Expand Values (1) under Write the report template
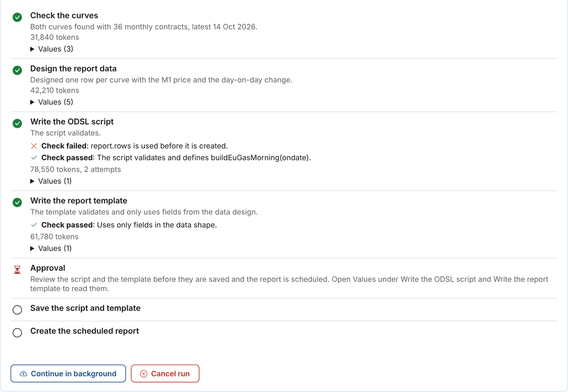Viewport: 568px width, 392px height. (51, 249)
